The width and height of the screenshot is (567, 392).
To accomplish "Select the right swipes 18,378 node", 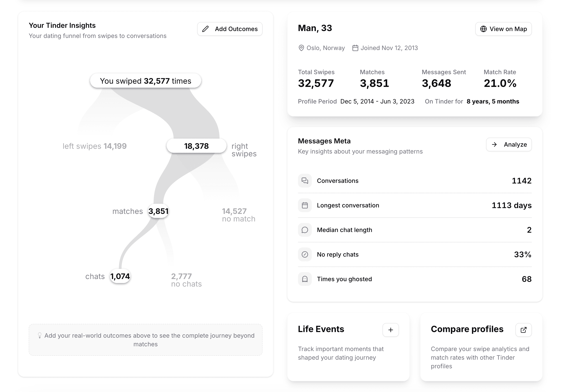I will tap(196, 146).
